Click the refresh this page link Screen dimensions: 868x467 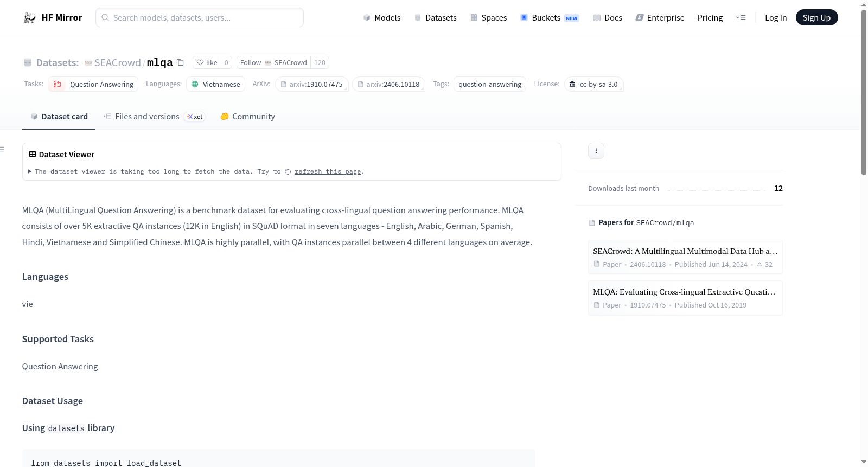328,171
